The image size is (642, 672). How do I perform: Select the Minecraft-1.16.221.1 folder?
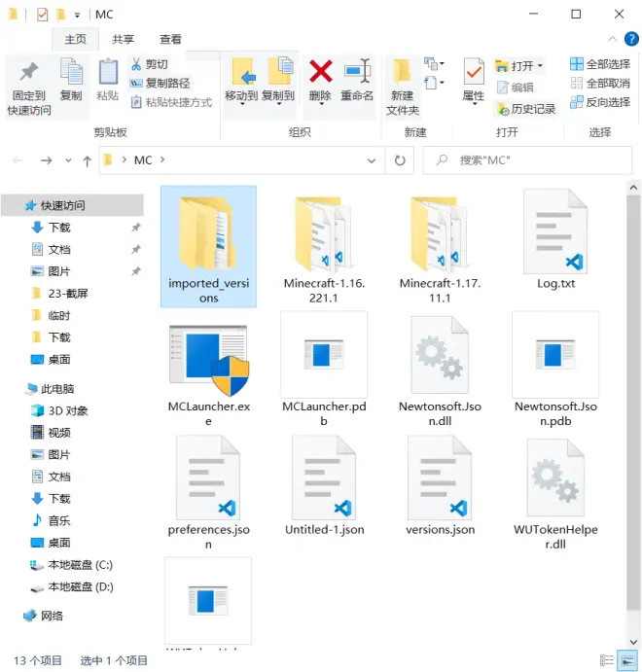[324, 247]
